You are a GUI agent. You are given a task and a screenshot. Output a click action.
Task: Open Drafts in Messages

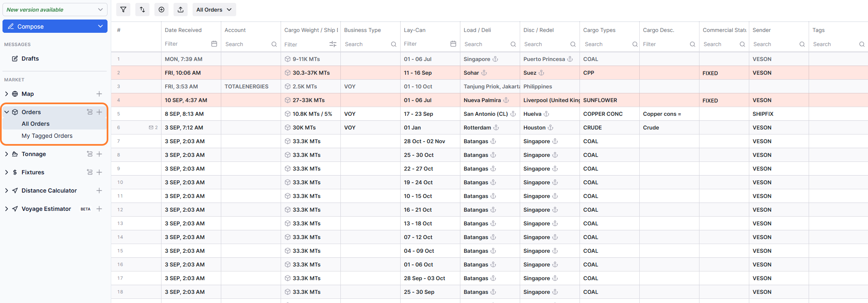[30, 59]
